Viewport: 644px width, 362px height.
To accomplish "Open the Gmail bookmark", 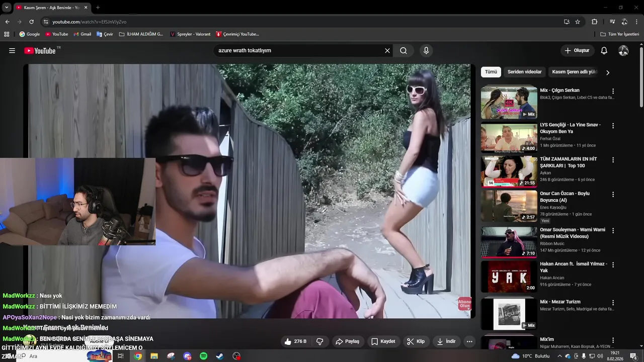I will [82, 34].
